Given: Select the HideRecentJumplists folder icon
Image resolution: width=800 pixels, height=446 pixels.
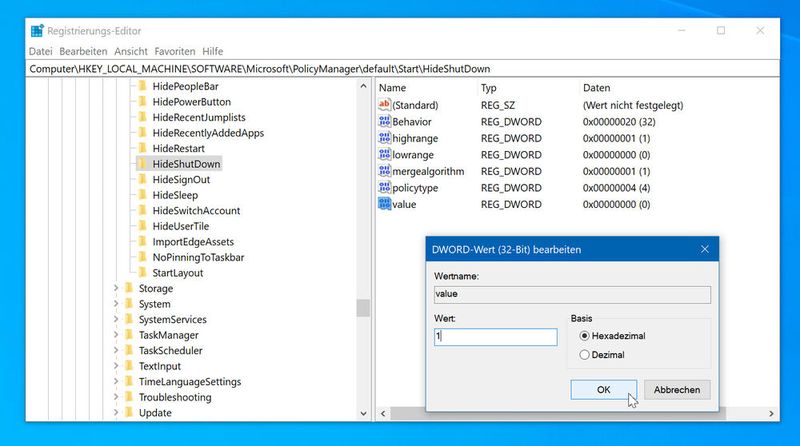Looking at the screenshot, I should click(x=143, y=117).
